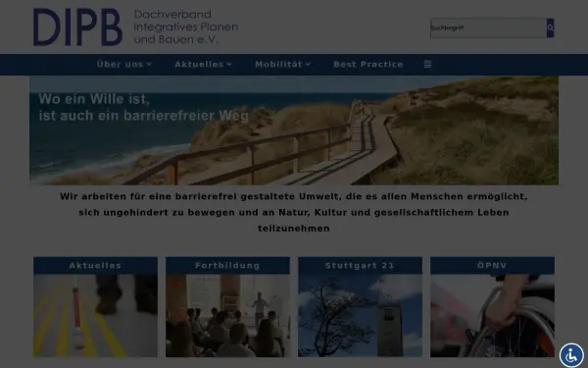Click the boardwalk hero banner image
Viewport: 588px width, 368px height.
click(294, 131)
